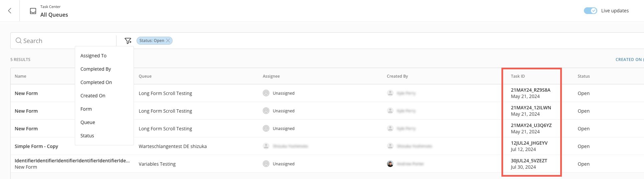The height and width of the screenshot is (179, 644).
Task: Open the Created On sort dropdown
Action: (629, 59)
